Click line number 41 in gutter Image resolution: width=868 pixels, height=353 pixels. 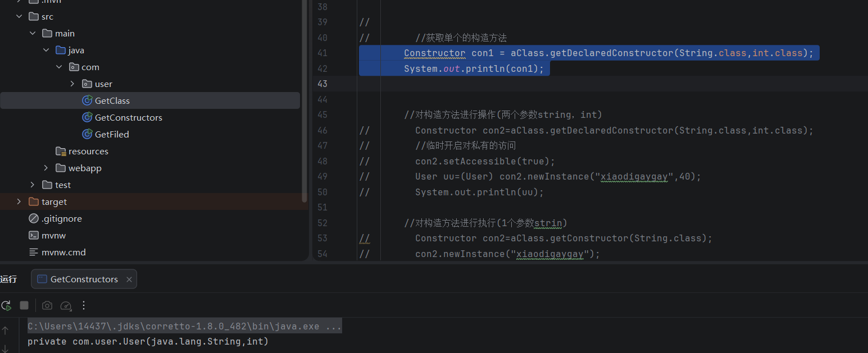pos(322,53)
